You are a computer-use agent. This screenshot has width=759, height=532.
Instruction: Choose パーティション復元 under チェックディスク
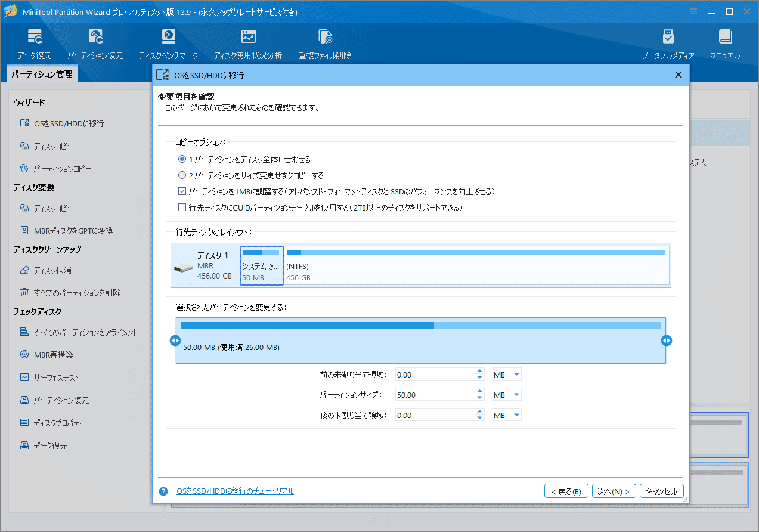54,400
